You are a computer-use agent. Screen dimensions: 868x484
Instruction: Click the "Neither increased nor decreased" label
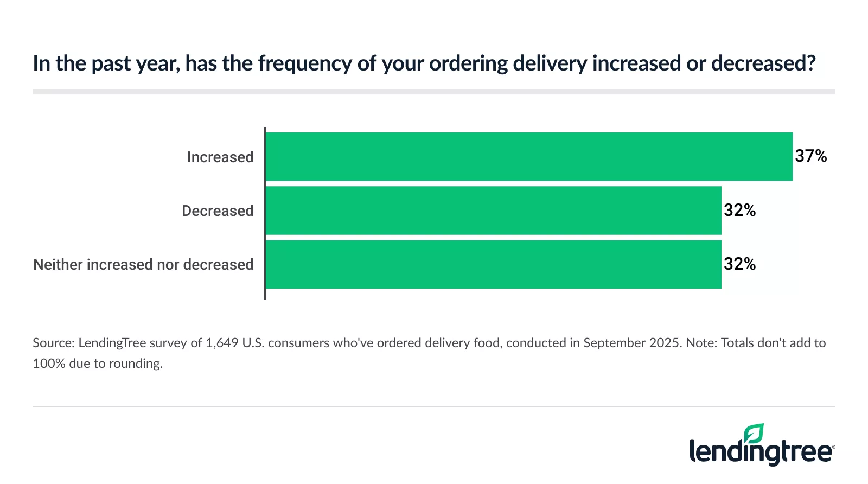pos(143,264)
